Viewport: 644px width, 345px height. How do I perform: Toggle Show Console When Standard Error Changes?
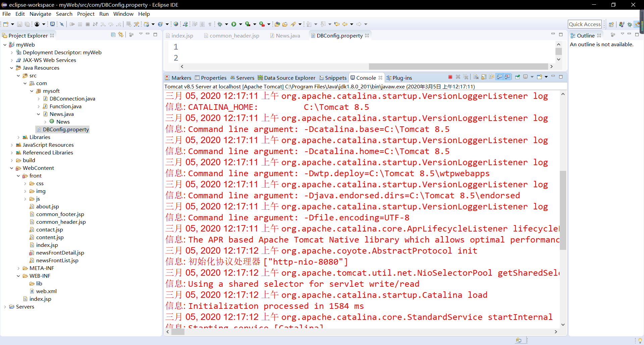[507, 77]
